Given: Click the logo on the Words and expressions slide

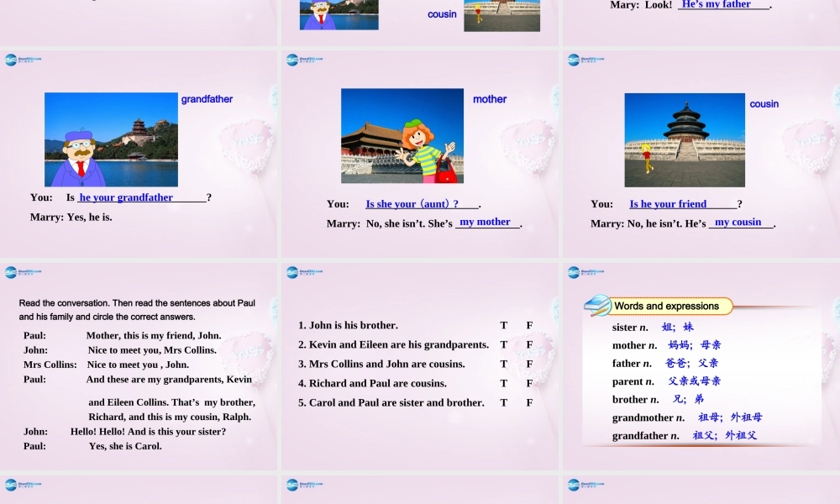Looking at the screenshot, I should pos(585,272).
